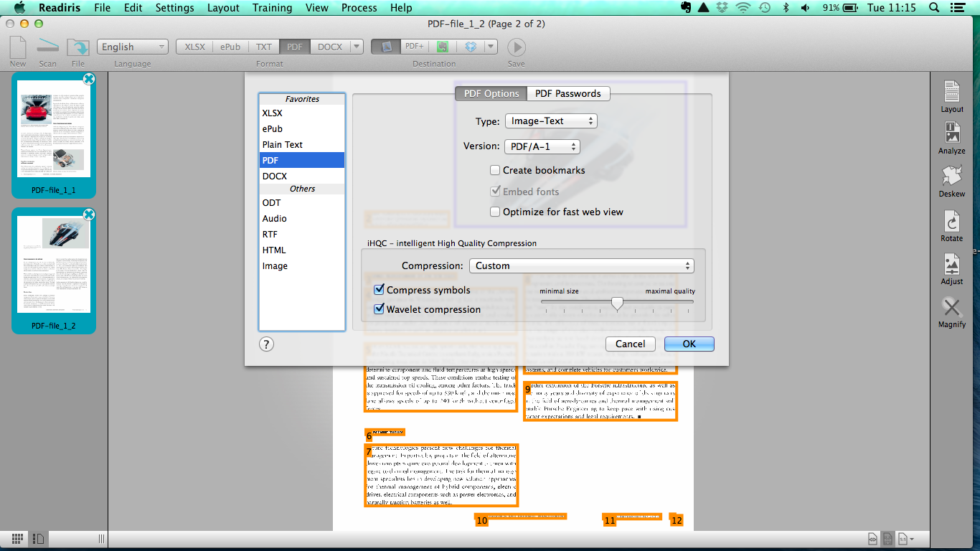Open the PDF Type dropdown
The image size is (980, 551).
tap(551, 121)
